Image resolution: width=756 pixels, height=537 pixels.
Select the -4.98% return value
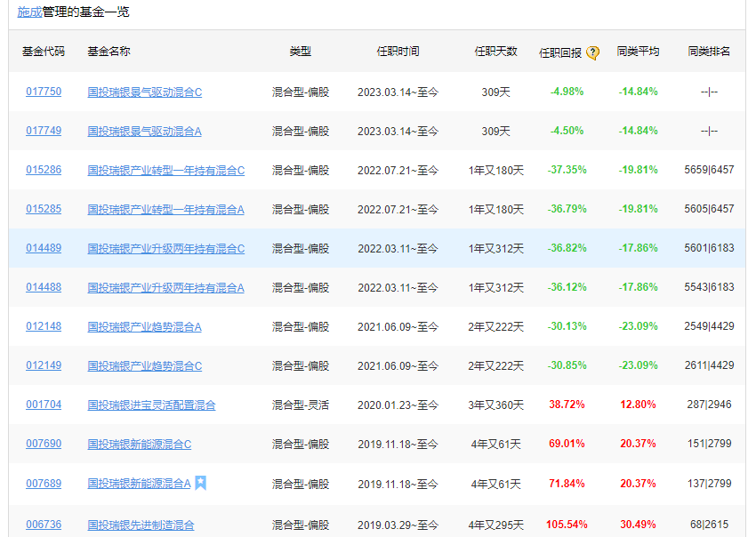567,92
